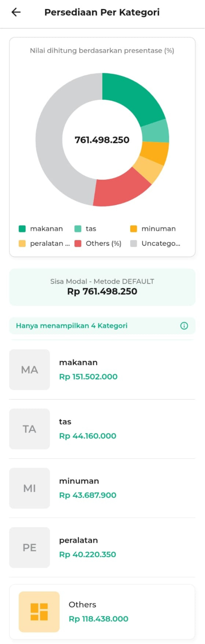This screenshot has width=205, height=644.
Task: Toggle the Uncategorized legend swatch
Action: click(134, 244)
